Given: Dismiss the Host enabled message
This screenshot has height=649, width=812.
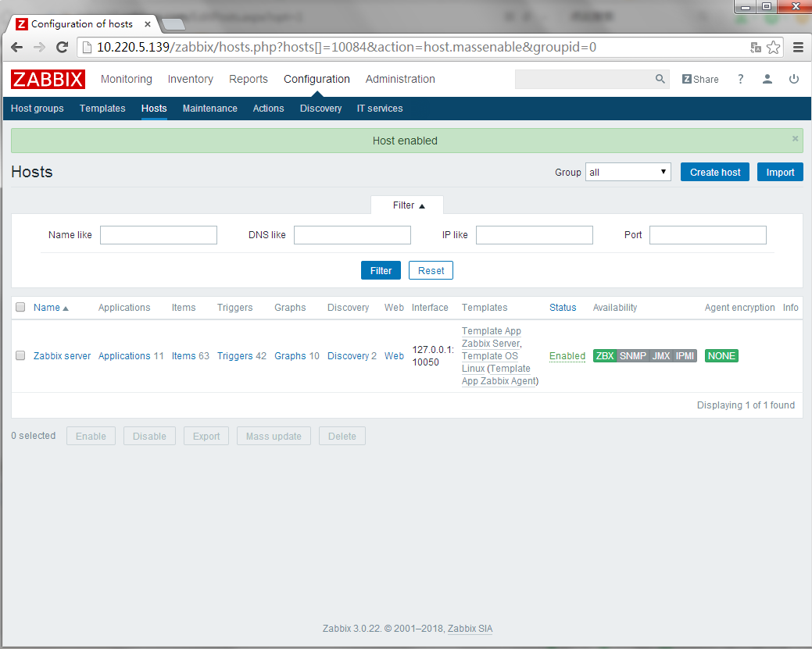Looking at the screenshot, I should (795, 138).
